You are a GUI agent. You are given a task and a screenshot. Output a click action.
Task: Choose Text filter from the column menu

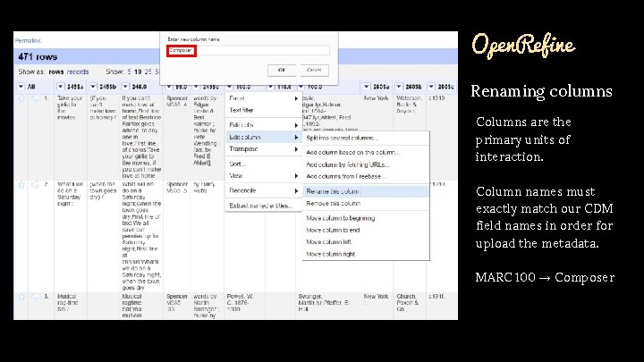click(x=263, y=110)
